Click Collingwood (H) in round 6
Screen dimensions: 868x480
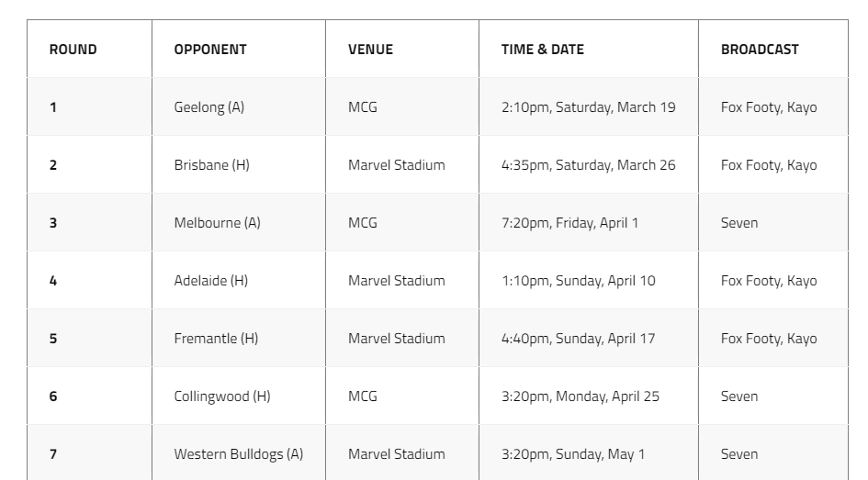(x=222, y=396)
